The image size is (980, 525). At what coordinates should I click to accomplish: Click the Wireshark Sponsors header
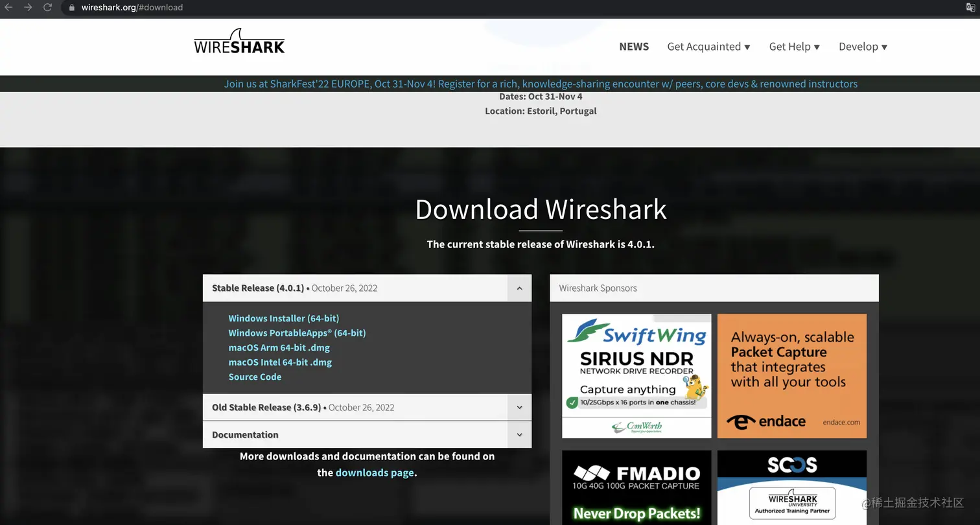[714, 288]
